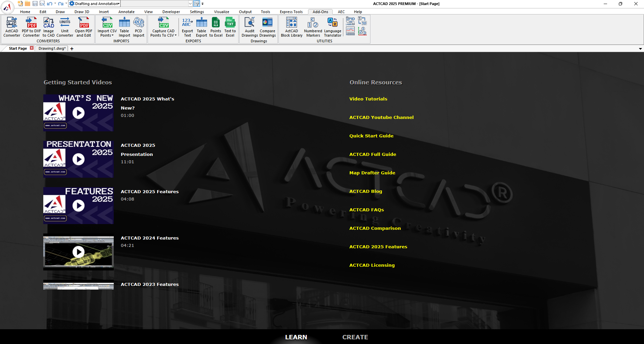Play the What's New 2025 video thumbnail

[x=79, y=113]
